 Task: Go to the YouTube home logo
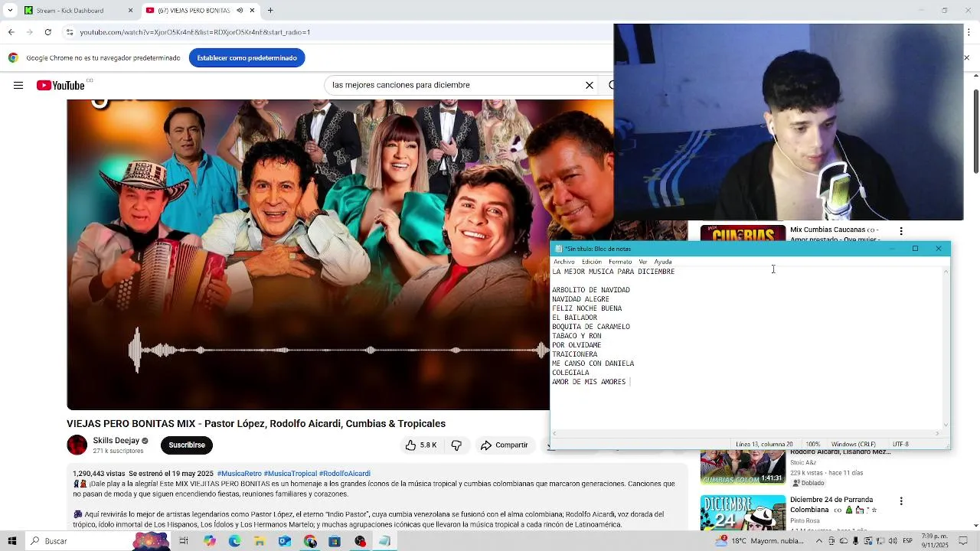point(60,85)
